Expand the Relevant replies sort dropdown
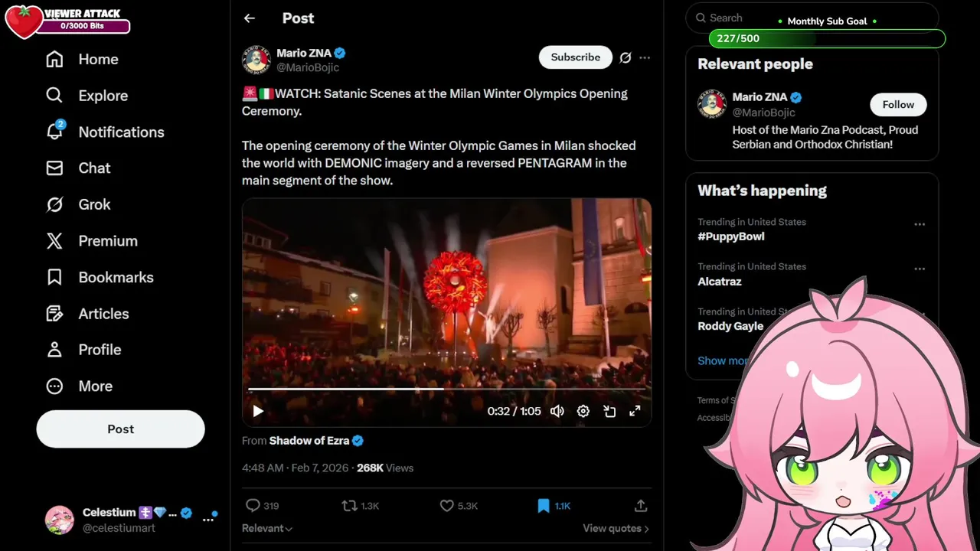980x551 pixels. (x=267, y=528)
